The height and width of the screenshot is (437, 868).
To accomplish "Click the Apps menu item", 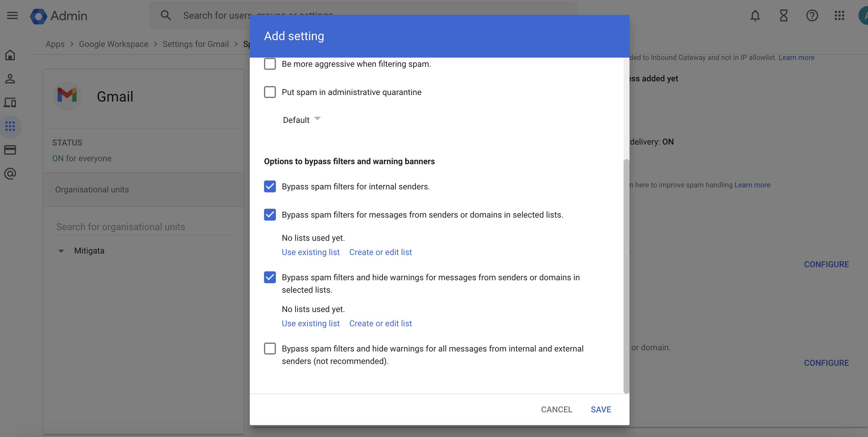I will 55,44.
